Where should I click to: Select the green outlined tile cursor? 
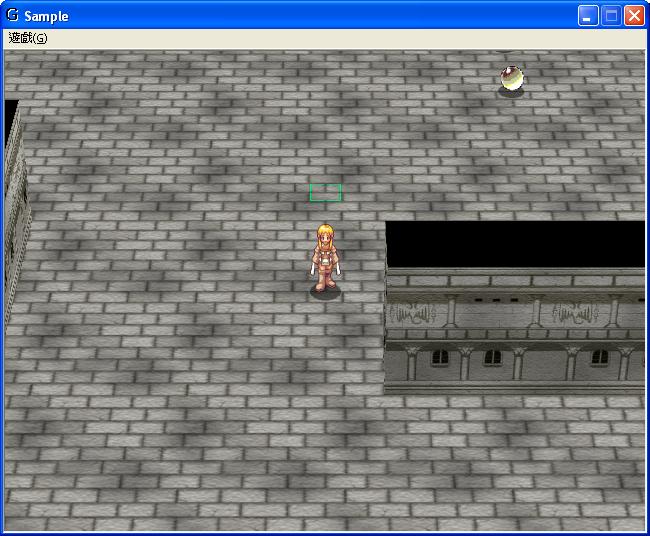(325, 192)
